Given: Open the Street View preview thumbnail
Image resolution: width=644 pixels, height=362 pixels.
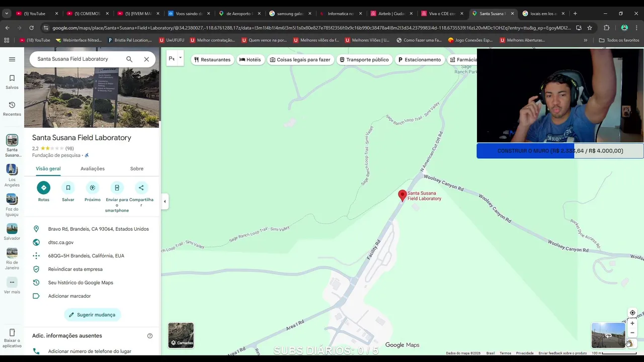Looking at the screenshot, I should [608, 335].
